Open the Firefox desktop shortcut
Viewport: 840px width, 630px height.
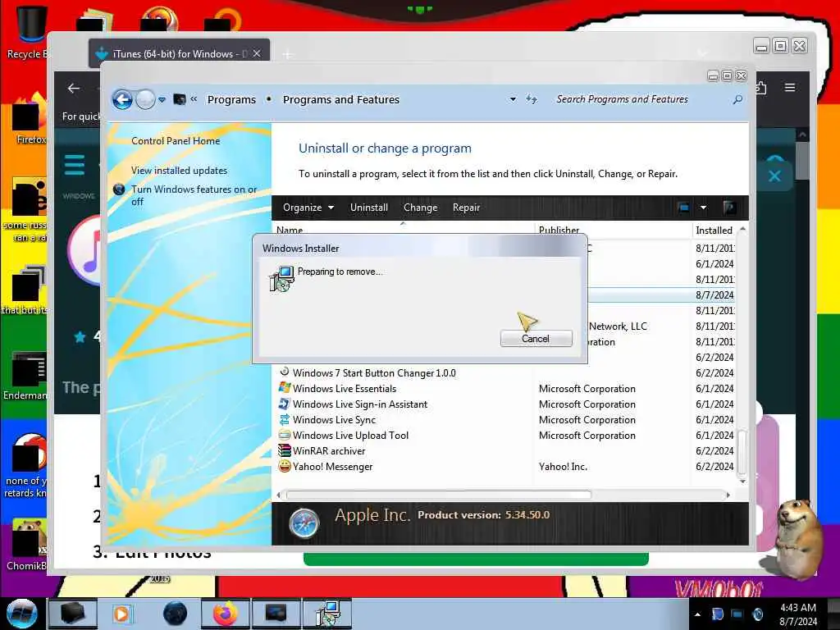click(x=29, y=119)
